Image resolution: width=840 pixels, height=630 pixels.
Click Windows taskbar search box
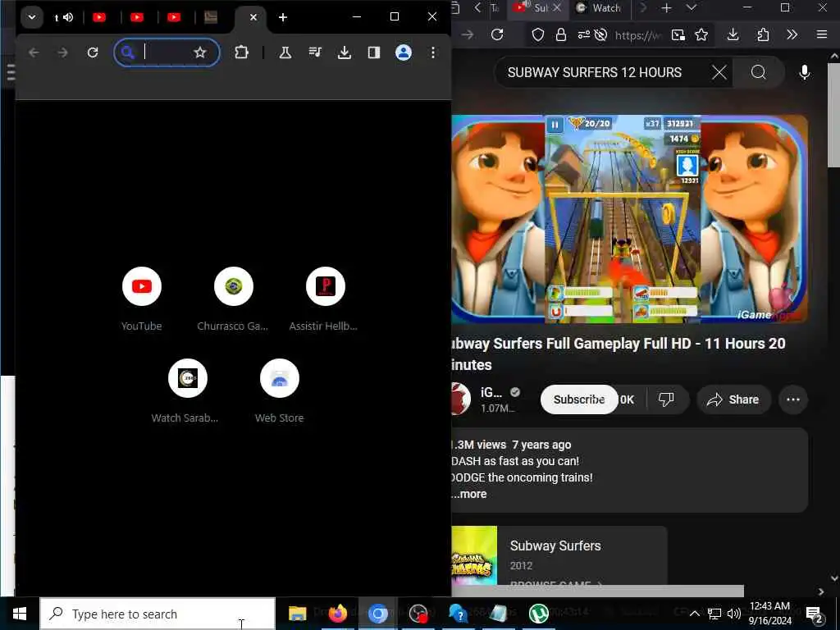click(x=157, y=614)
